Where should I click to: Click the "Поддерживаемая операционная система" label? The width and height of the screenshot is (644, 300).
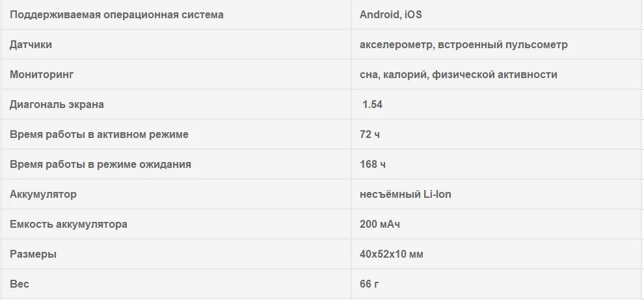point(116,15)
